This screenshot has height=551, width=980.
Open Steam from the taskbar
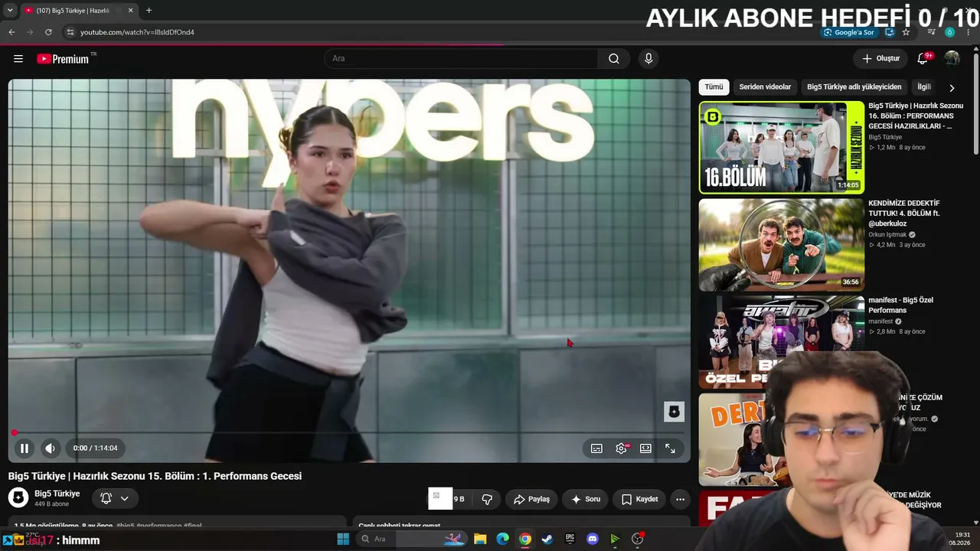pos(547,540)
